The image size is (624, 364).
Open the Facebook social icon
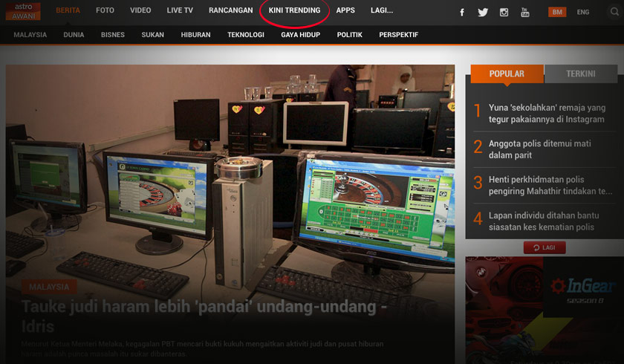pos(462,13)
